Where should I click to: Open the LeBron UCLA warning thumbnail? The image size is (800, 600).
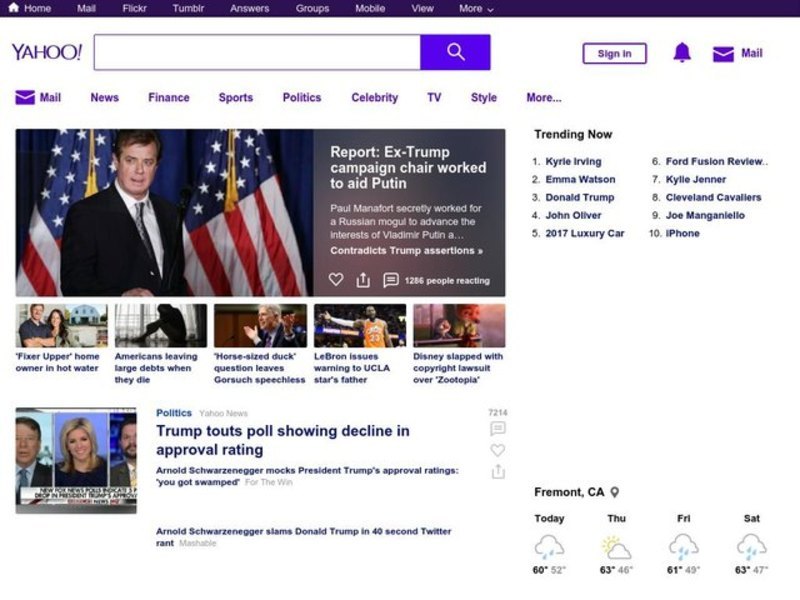coord(360,326)
